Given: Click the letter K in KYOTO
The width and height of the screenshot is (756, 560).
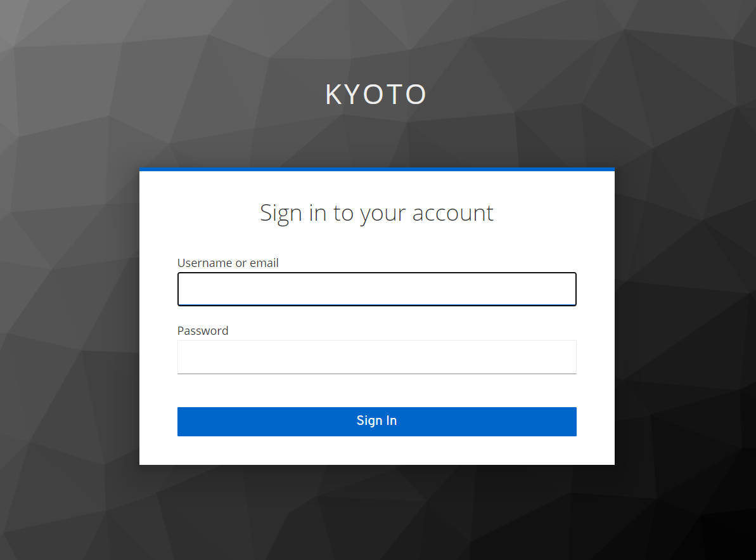Looking at the screenshot, I should click(x=333, y=94).
